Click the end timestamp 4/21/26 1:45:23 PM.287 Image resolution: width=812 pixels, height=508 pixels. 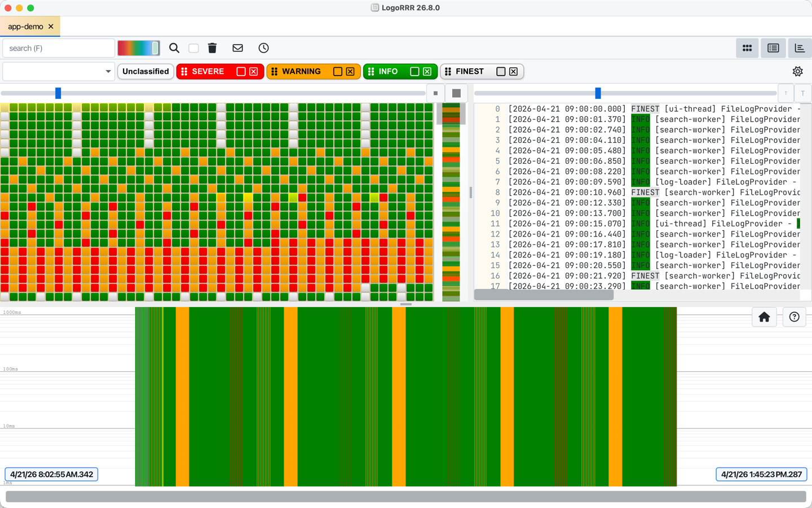point(761,474)
